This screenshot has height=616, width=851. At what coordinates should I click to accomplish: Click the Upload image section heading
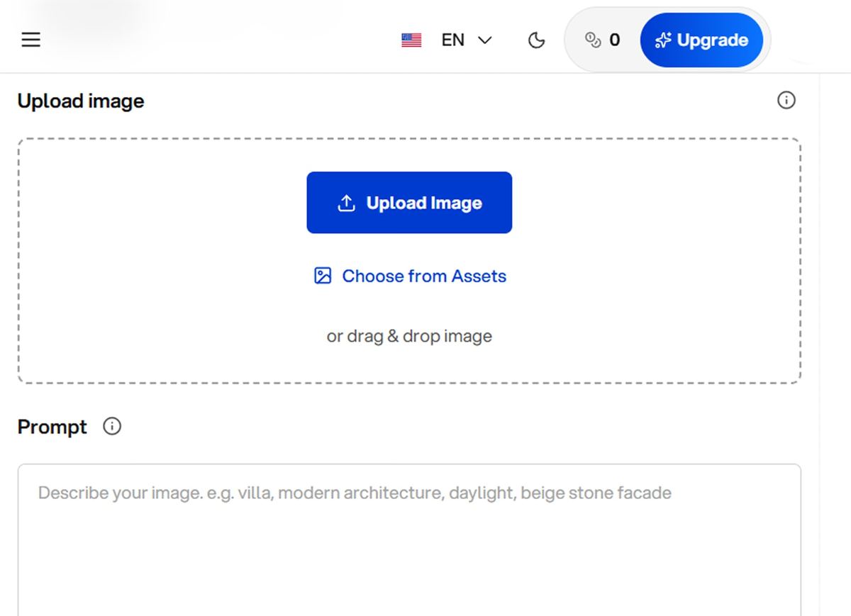click(x=81, y=101)
